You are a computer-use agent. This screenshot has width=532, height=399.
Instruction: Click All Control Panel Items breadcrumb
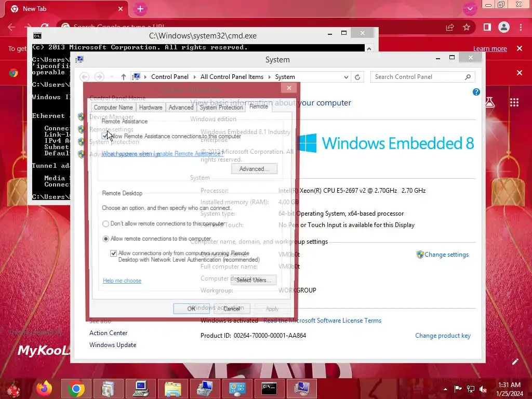(x=232, y=77)
